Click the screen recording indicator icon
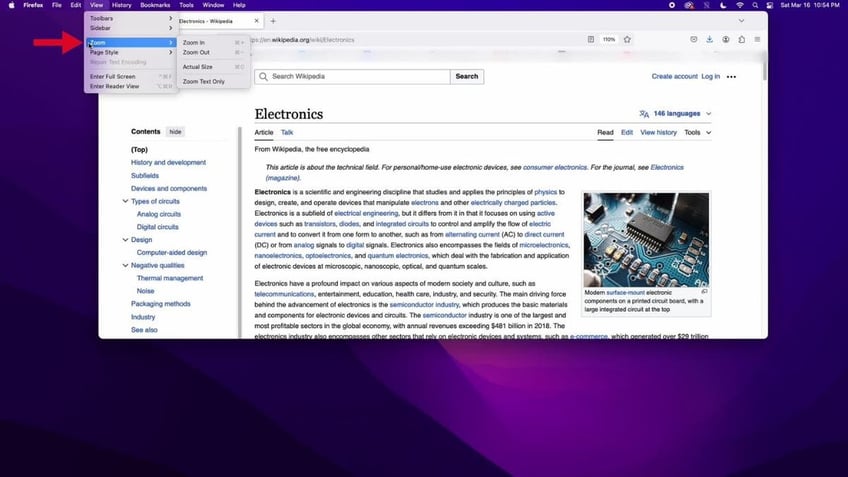This screenshot has width=848, height=477. click(x=672, y=5)
